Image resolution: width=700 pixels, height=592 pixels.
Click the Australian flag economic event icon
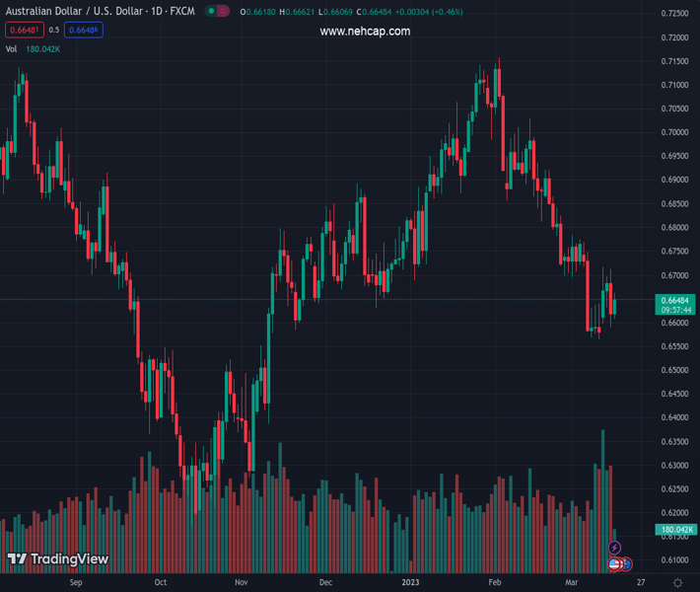tap(626, 564)
